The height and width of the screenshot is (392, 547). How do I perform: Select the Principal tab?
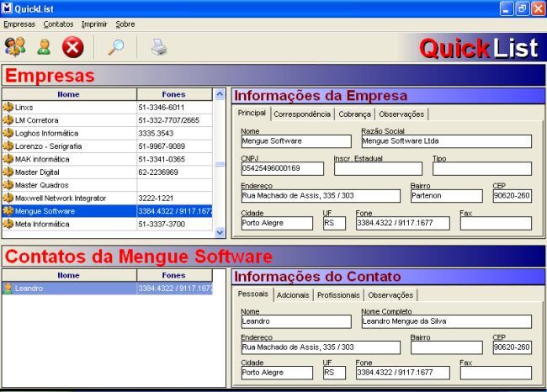252,113
